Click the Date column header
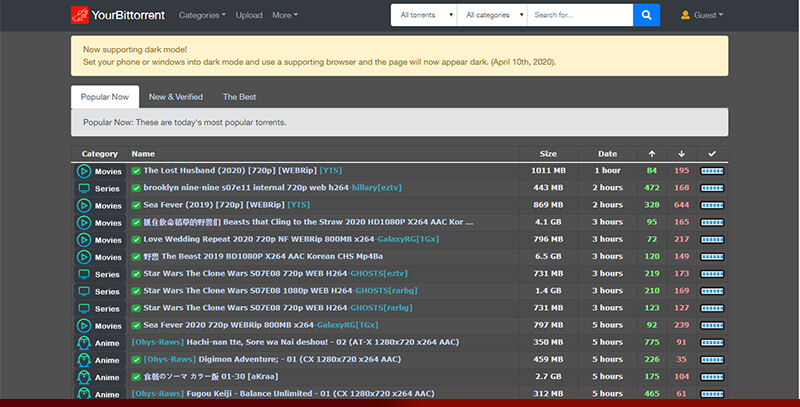 (x=607, y=154)
